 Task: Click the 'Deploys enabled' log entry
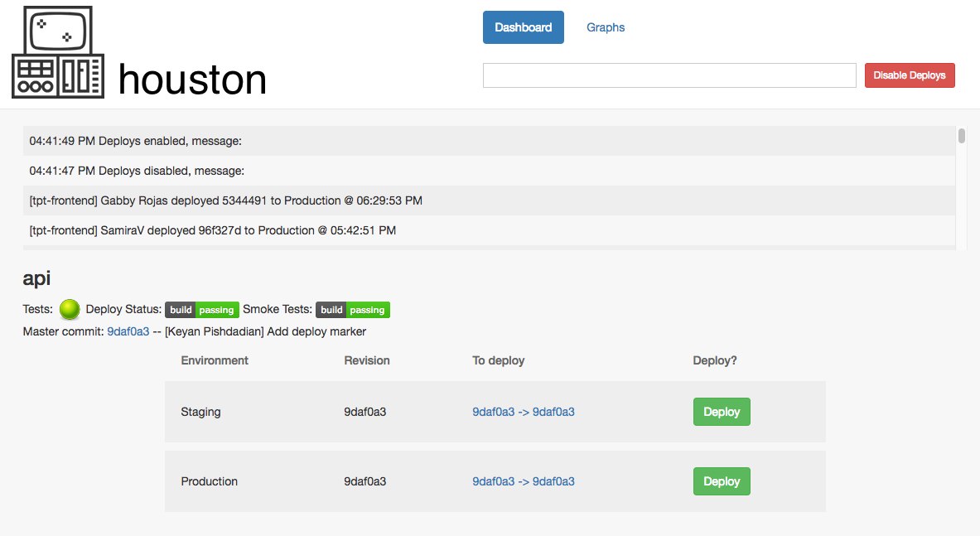pos(136,141)
